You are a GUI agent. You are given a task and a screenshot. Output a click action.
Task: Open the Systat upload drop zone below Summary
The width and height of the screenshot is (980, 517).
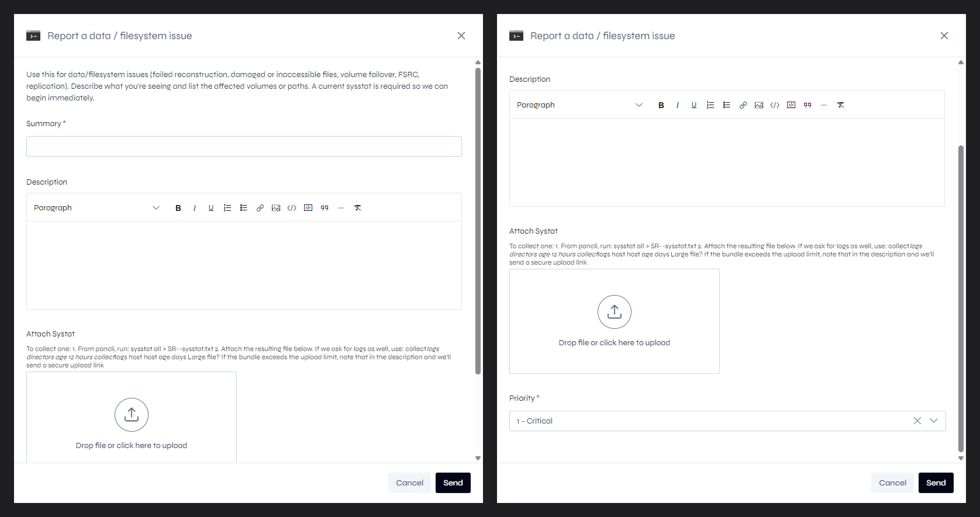pos(132,417)
